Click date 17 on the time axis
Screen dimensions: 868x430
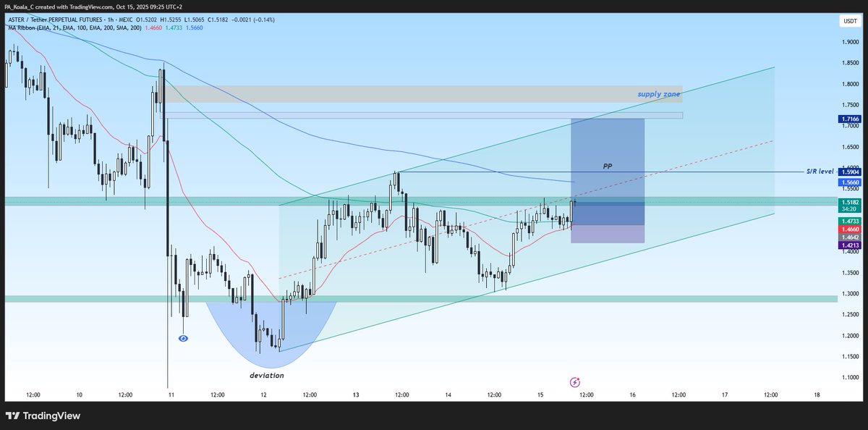pyautogui.click(x=725, y=395)
